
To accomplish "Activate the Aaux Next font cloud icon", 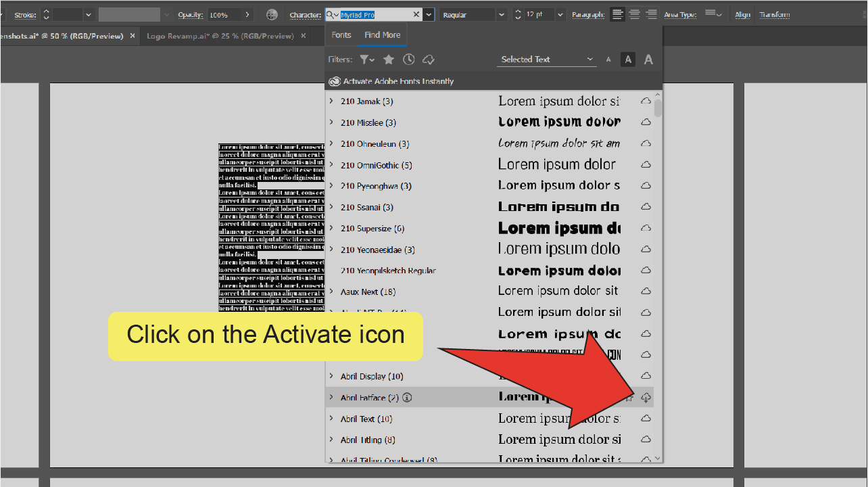I will pyautogui.click(x=646, y=292).
